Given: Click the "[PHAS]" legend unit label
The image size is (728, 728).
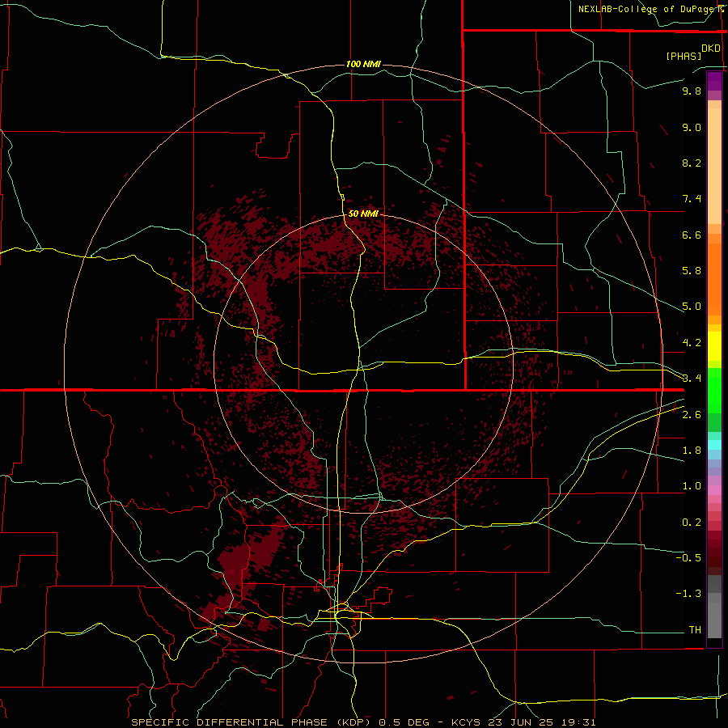Looking at the screenshot, I should [683, 56].
